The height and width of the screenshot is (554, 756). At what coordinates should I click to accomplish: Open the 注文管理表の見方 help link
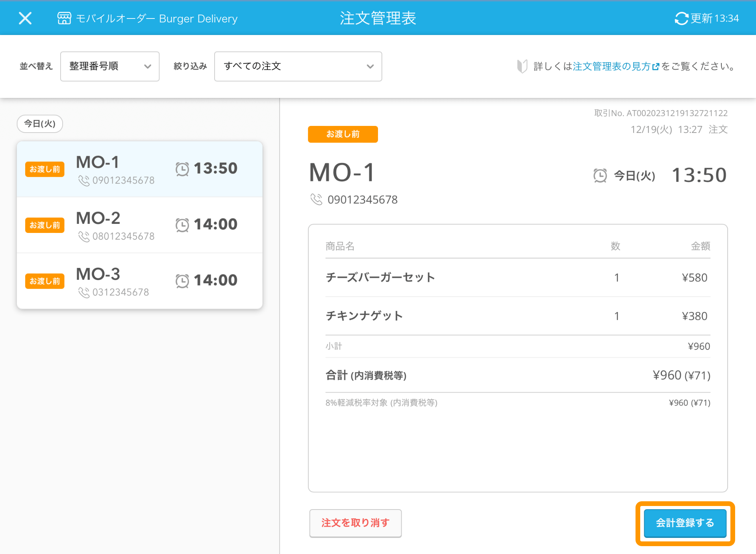[615, 66]
